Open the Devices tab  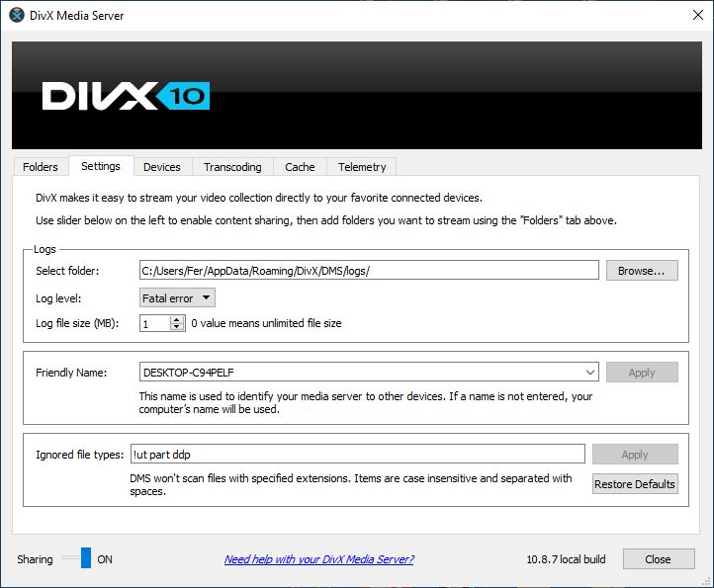pos(161,167)
